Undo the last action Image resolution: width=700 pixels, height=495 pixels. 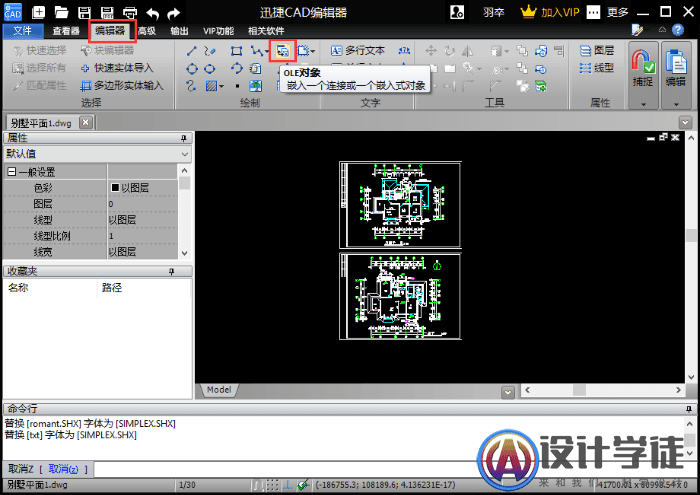[153, 13]
